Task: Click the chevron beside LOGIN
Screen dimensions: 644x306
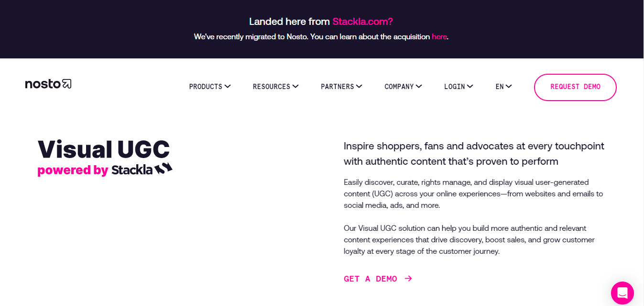Action: (x=471, y=87)
